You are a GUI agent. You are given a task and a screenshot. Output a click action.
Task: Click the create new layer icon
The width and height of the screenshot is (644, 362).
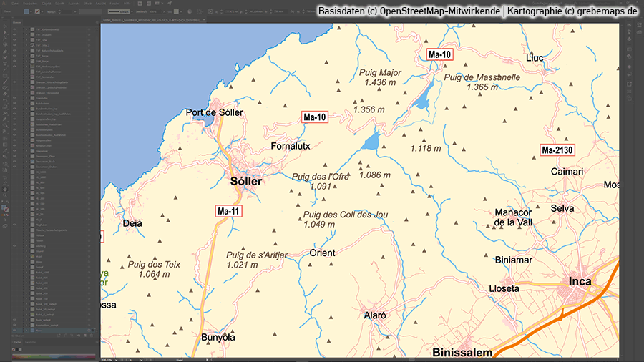coord(85,335)
